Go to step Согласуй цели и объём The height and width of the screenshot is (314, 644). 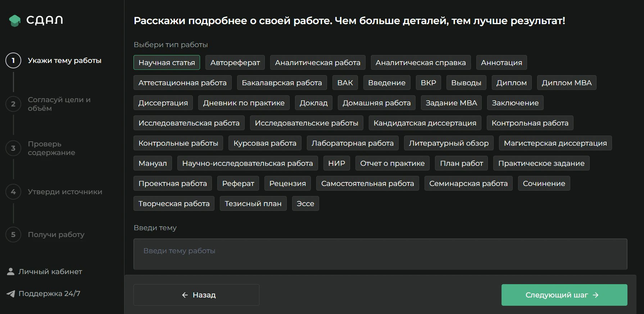click(59, 104)
